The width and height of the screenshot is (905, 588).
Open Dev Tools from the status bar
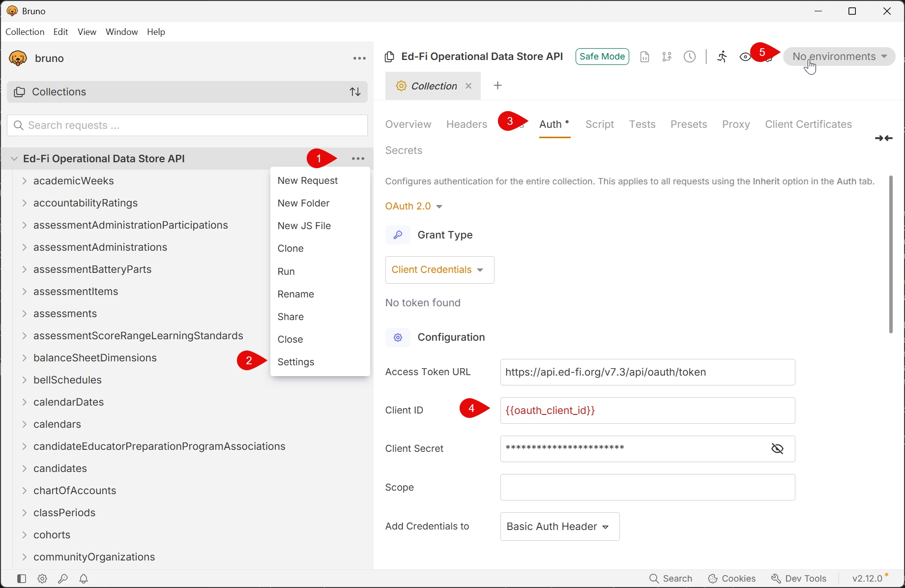(x=799, y=579)
